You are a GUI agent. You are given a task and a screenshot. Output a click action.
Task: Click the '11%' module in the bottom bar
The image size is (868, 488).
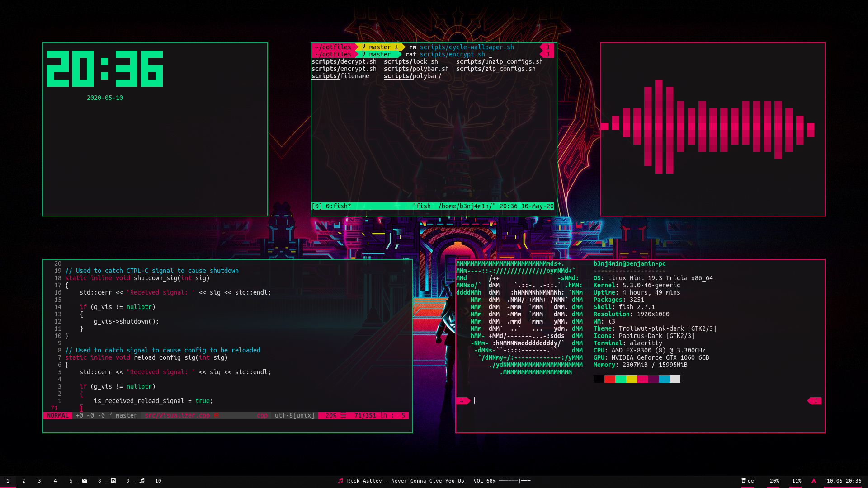tap(797, 481)
